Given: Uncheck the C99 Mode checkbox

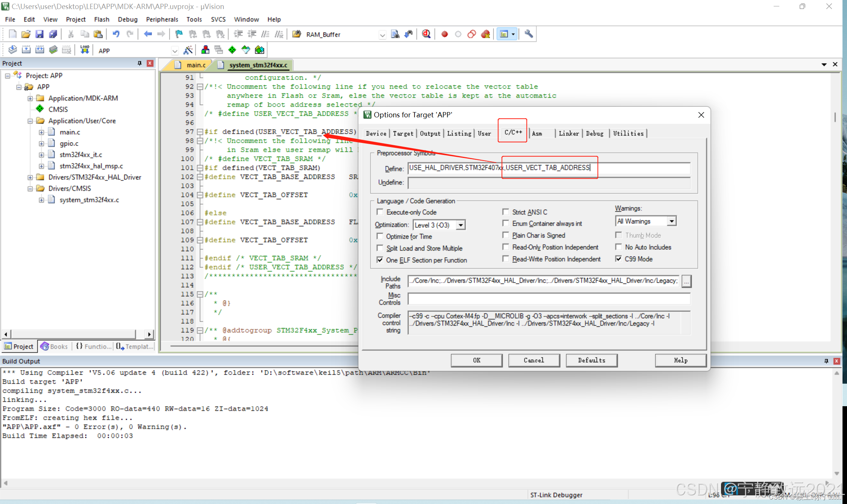Looking at the screenshot, I should click(x=618, y=259).
